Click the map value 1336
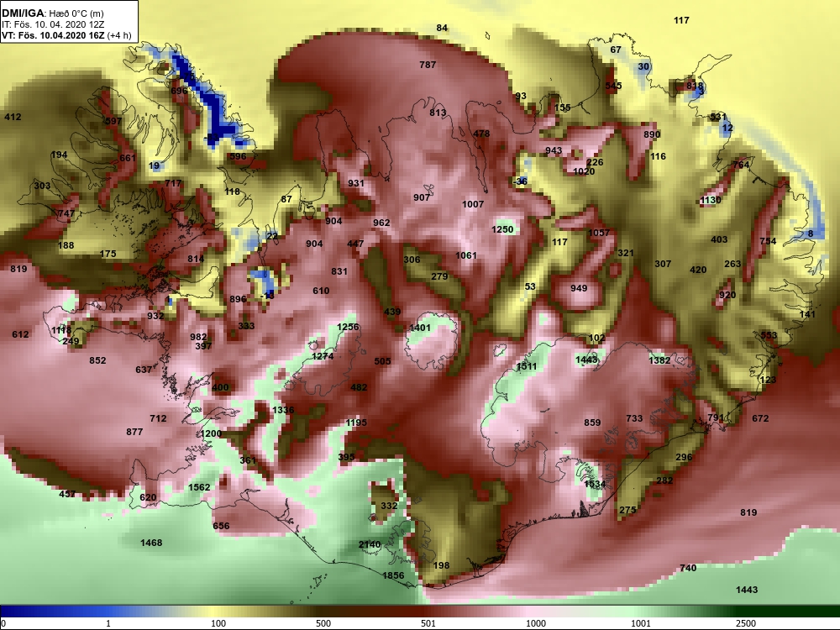 click(283, 410)
